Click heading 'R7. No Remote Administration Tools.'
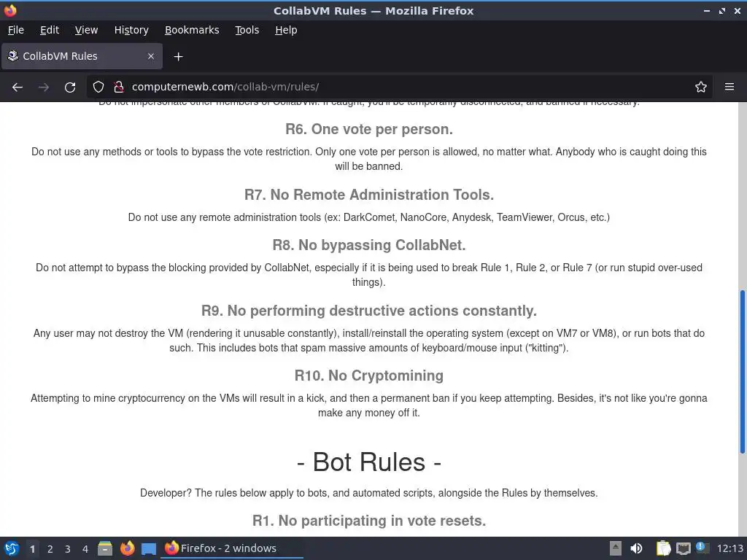This screenshot has height=560, width=747. click(369, 195)
